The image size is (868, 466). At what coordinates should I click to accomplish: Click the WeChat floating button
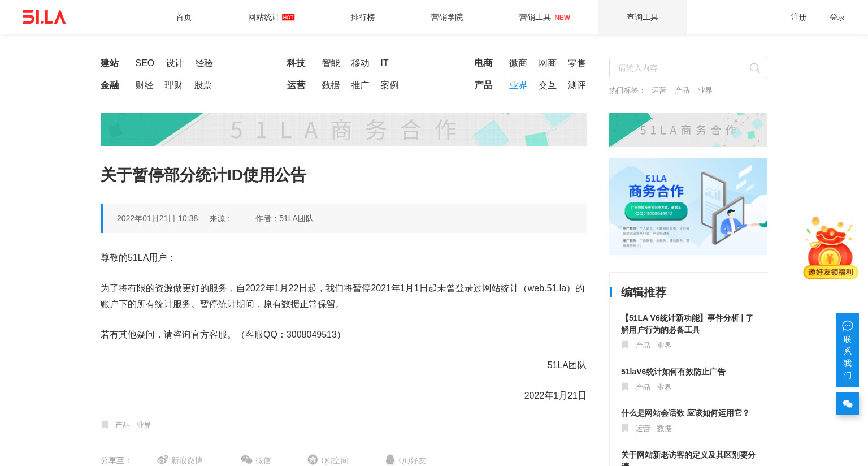pos(848,404)
